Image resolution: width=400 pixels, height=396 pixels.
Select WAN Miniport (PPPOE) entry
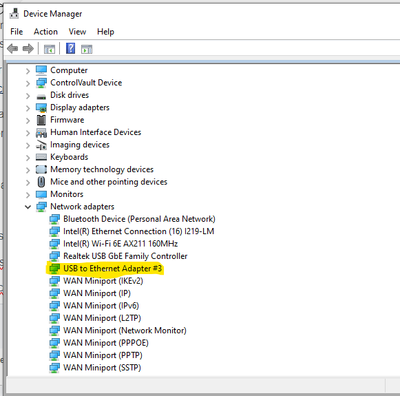106,343
